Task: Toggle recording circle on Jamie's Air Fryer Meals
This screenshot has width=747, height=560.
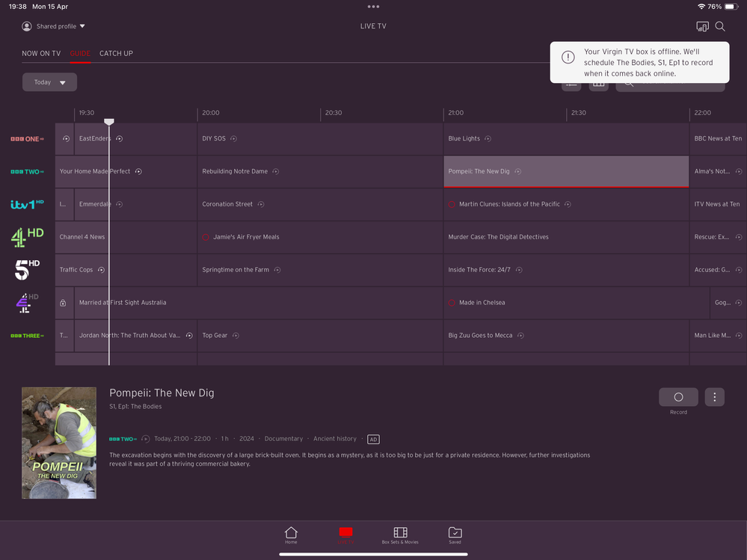Action: click(x=206, y=237)
